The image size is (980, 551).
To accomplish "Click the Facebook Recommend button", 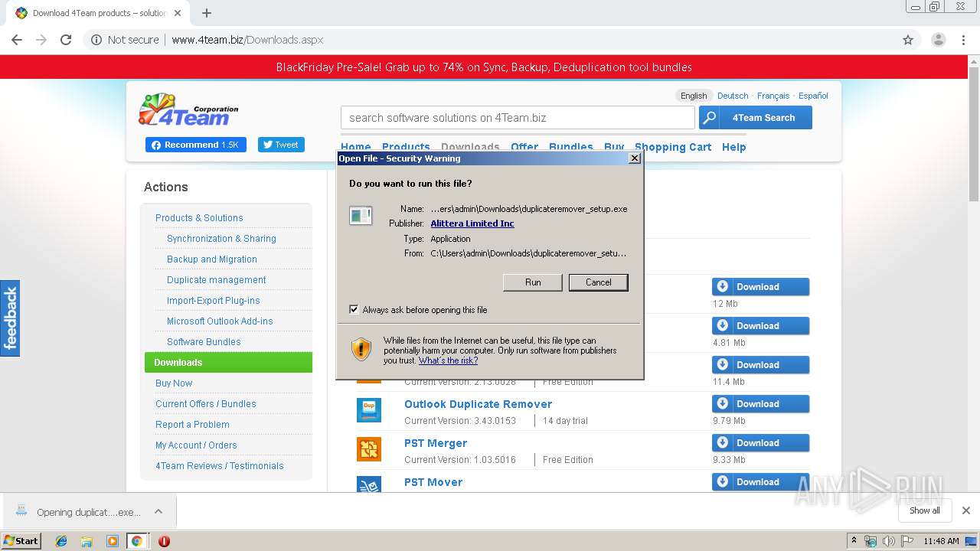I will pyautogui.click(x=196, y=145).
